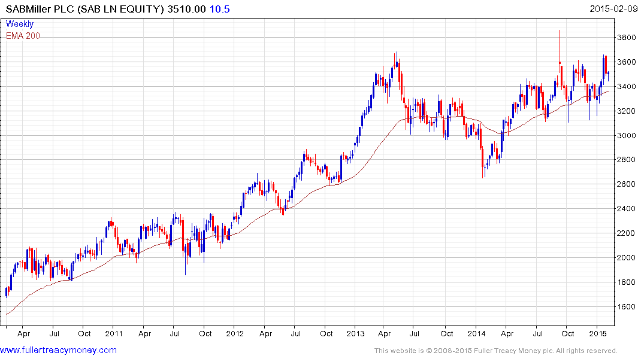Click the 3510.00 last price value
Viewport: 644px width, 359px height.
coord(186,8)
